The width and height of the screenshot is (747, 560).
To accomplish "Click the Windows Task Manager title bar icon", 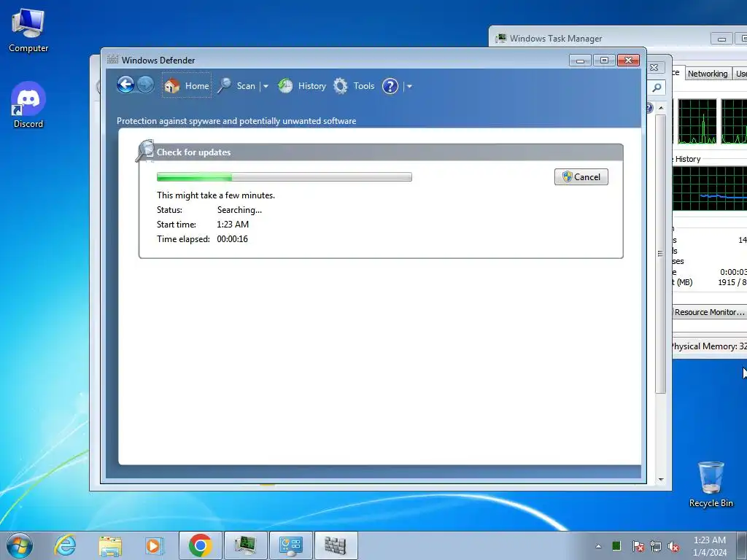I will pos(500,38).
